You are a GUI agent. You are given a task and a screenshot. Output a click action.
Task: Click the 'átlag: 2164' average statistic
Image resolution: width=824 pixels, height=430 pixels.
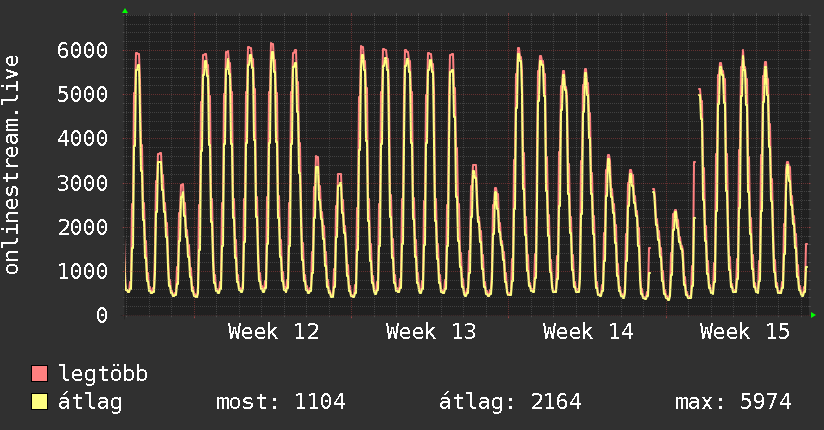[x=510, y=403]
